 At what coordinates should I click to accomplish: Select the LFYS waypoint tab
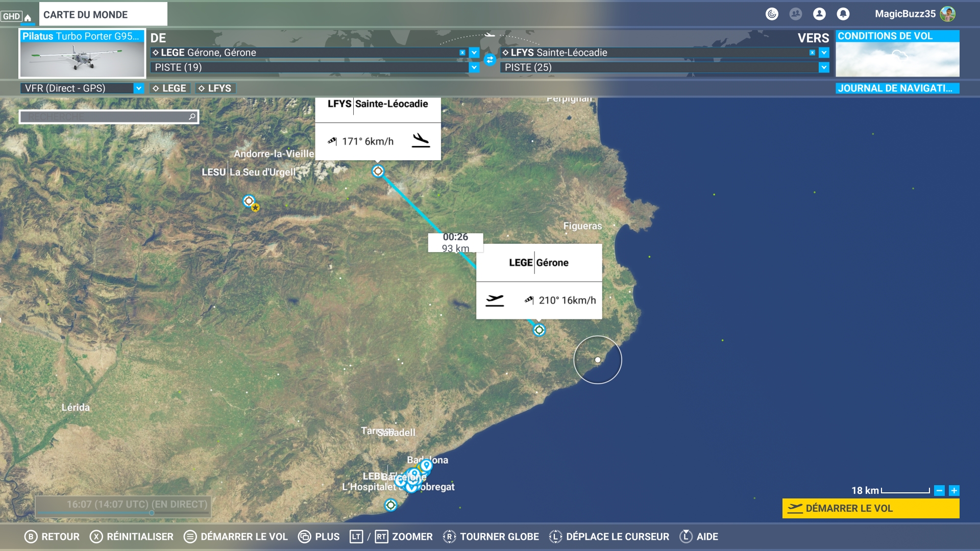215,88
